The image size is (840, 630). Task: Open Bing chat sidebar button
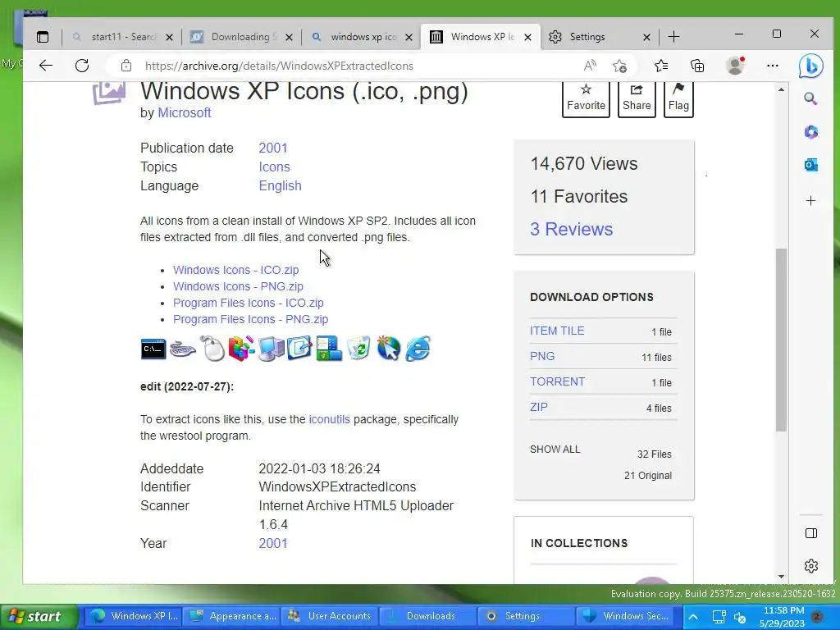(810, 66)
